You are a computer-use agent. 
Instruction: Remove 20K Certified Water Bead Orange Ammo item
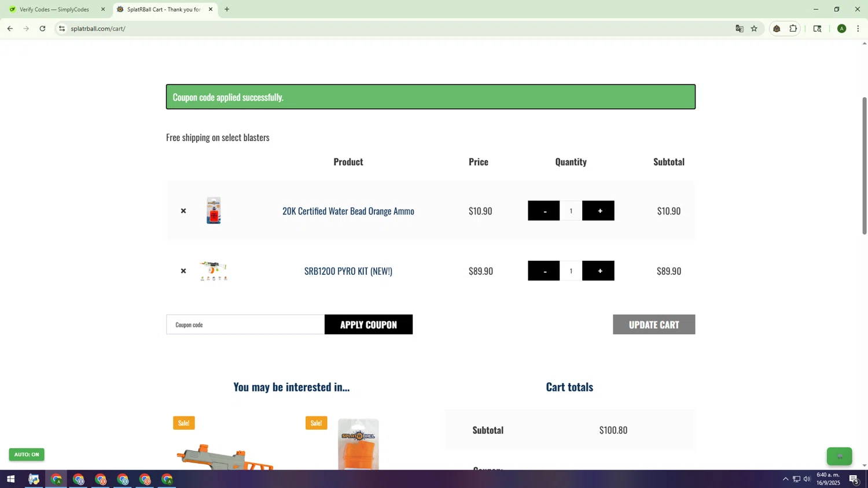183,211
